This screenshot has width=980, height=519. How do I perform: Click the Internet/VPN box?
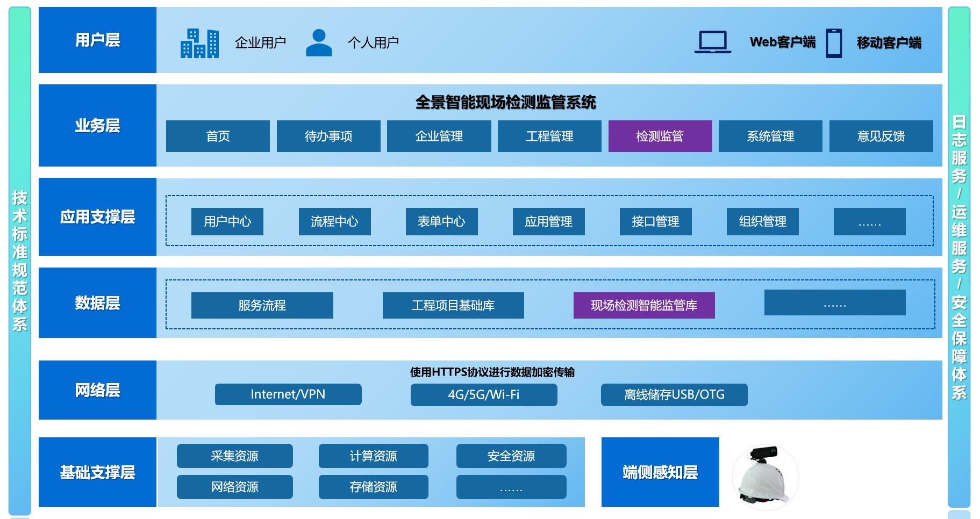pyautogui.click(x=288, y=394)
